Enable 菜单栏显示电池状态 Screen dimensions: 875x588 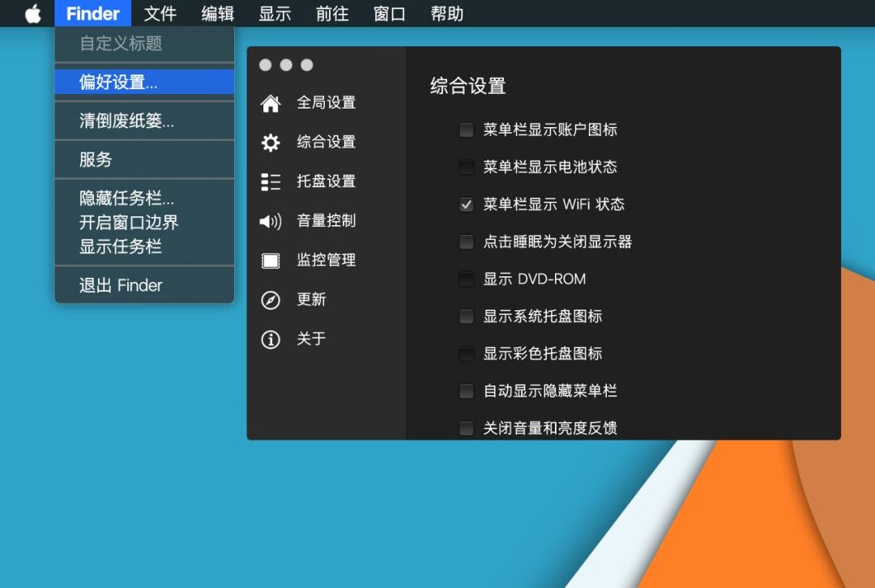(466, 167)
